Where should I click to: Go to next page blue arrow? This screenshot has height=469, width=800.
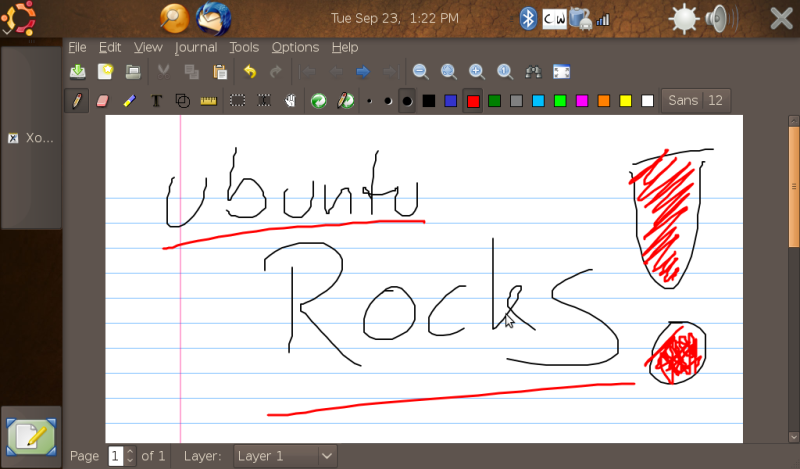click(363, 72)
